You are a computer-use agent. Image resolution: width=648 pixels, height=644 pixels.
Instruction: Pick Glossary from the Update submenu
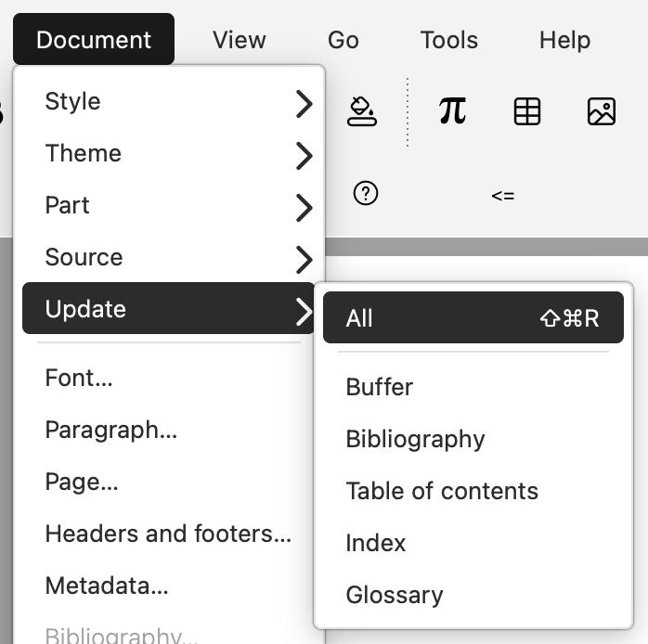pyautogui.click(x=395, y=595)
